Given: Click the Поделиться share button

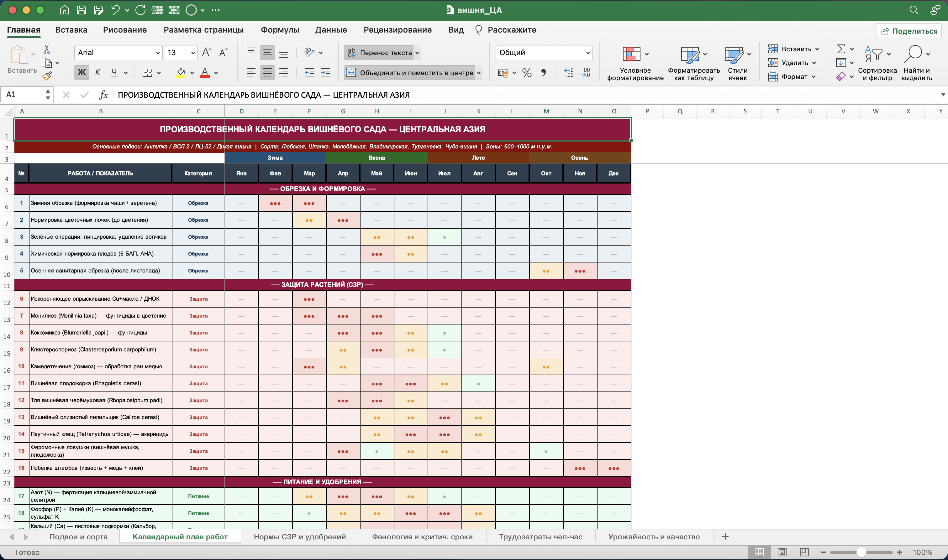Looking at the screenshot, I should (x=909, y=31).
